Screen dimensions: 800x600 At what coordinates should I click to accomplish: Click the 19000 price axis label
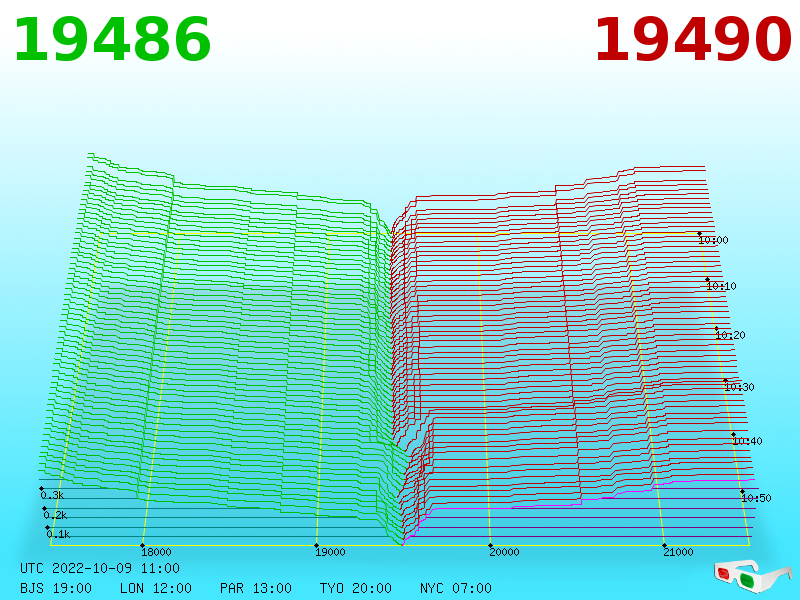(x=330, y=552)
